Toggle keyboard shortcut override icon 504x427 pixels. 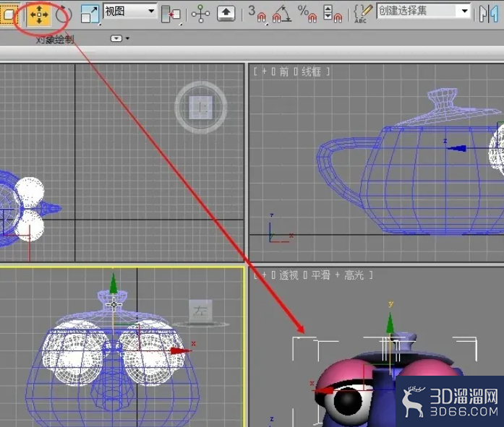(x=226, y=14)
